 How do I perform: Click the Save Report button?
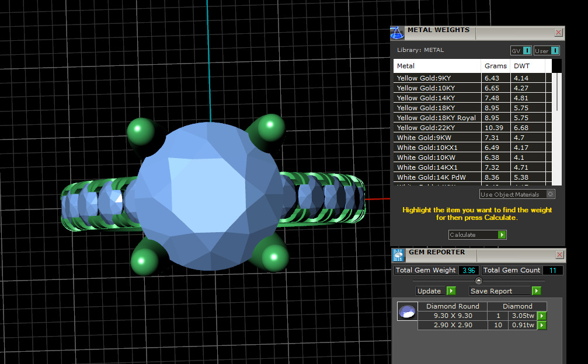[505, 291]
